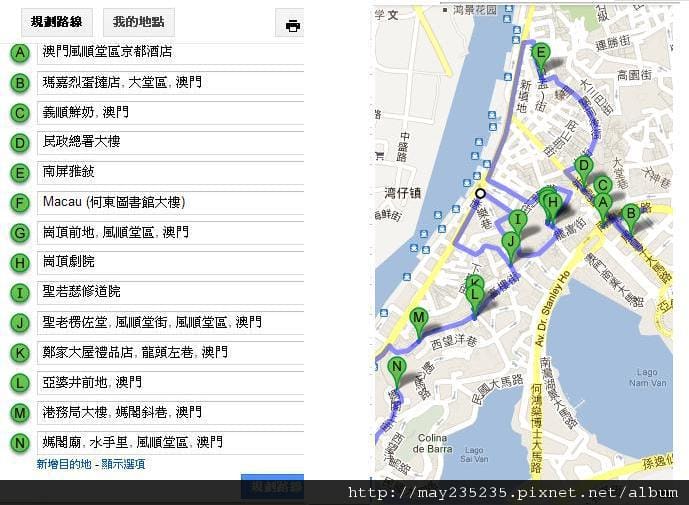Click waypoint F marker in the list
Image resolution: width=689 pixels, height=505 pixels.
tap(20, 203)
